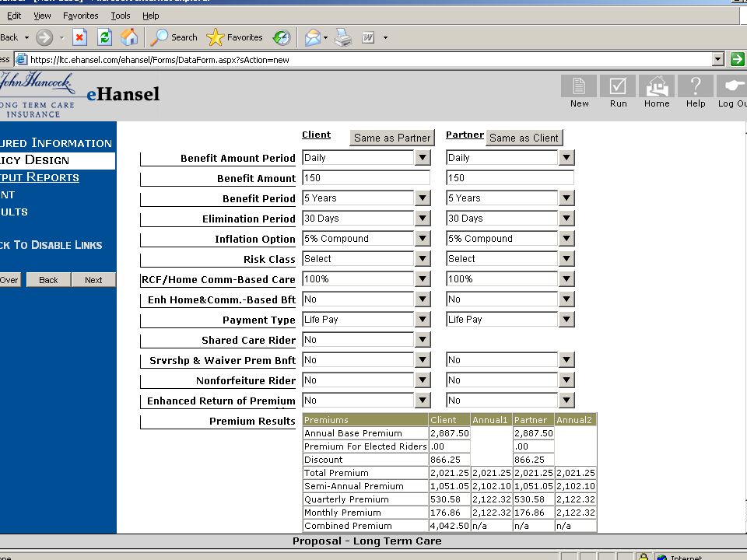
Task: Go to Home via the house icon
Action: [x=657, y=86]
